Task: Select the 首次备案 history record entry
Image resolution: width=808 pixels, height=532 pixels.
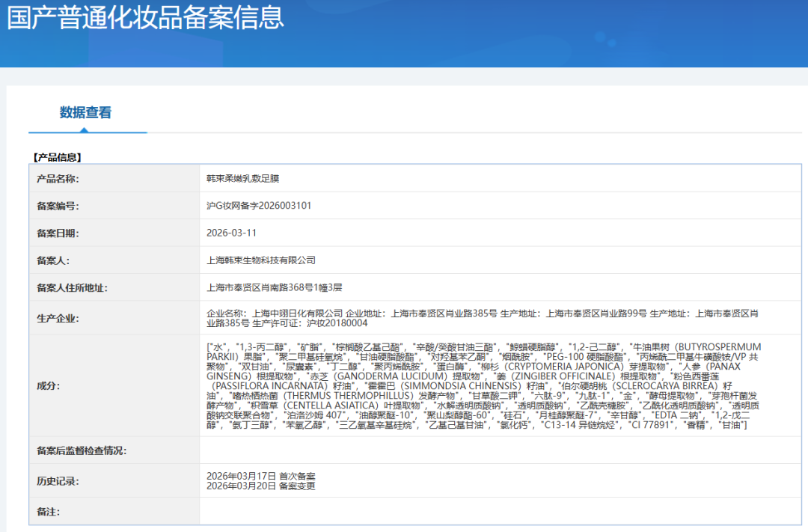Action: click(260, 476)
